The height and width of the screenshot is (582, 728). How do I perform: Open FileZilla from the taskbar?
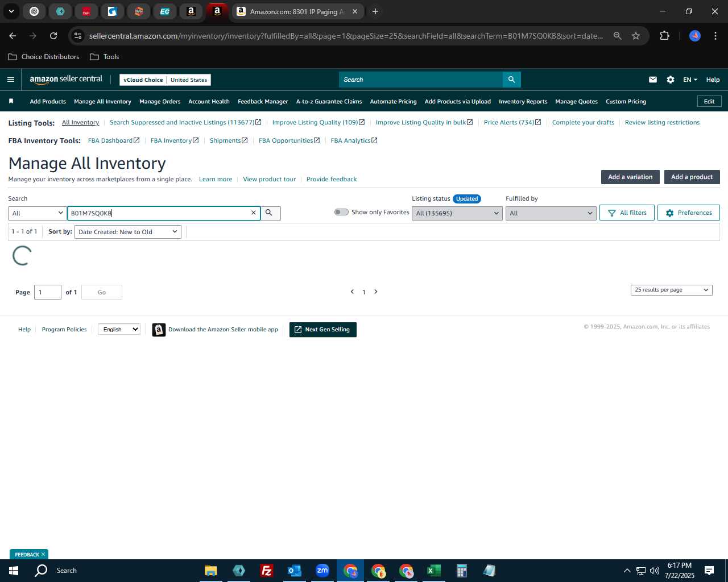click(x=266, y=571)
